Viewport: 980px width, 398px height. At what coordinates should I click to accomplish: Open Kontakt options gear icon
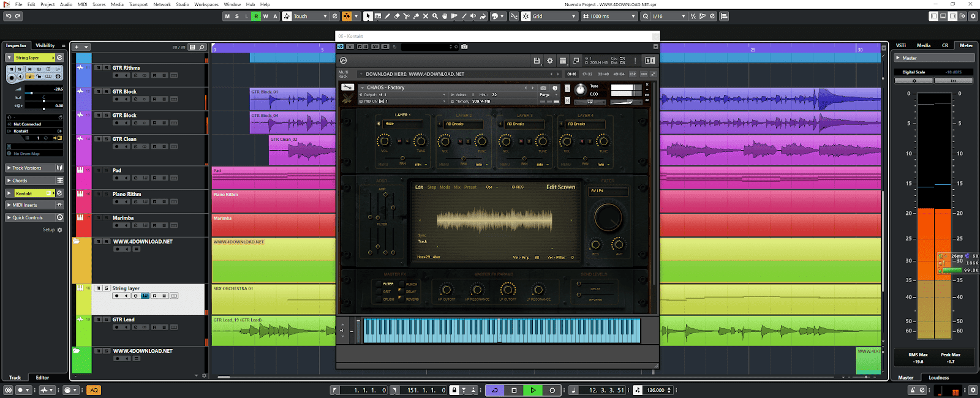pos(550,61)
